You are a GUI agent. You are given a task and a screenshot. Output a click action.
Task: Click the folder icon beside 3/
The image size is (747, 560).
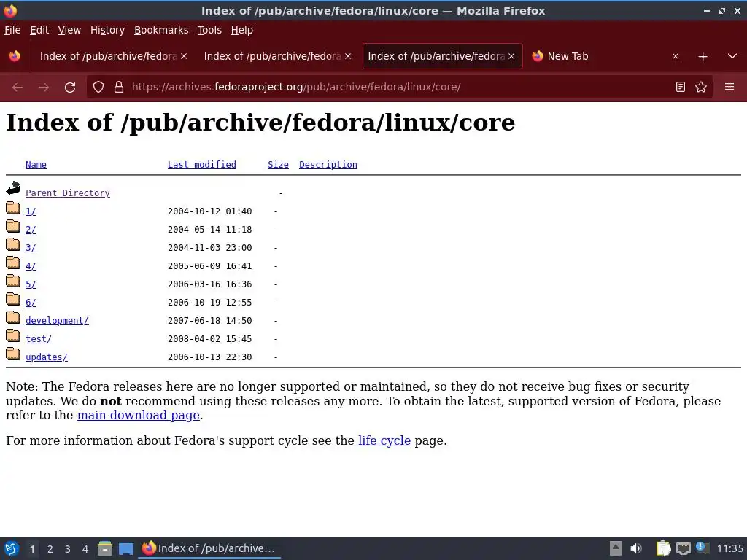(x=13, y=245)
